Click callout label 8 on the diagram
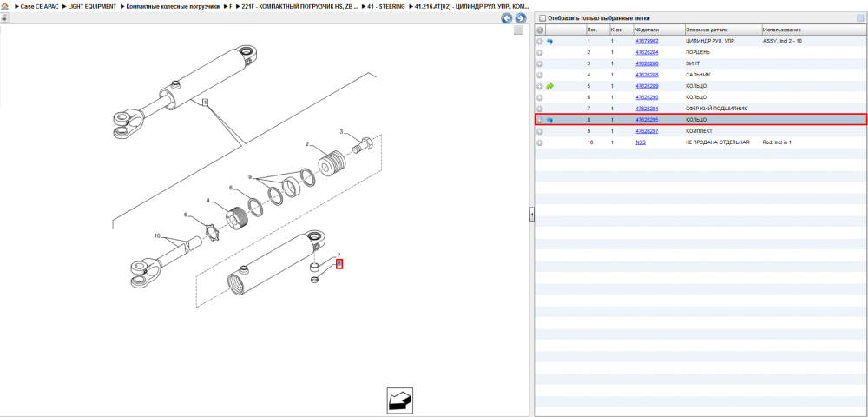This screenshot has width=868, height=417. pyautogui.click(x=339, y=264)
